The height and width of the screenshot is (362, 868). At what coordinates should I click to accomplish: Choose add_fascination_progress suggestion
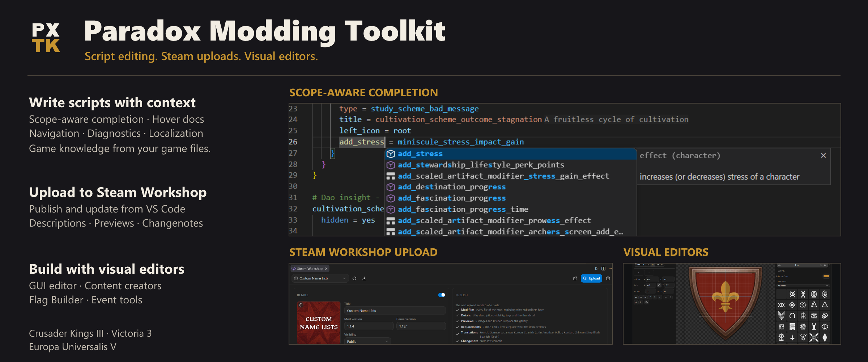tap(510, 198)
